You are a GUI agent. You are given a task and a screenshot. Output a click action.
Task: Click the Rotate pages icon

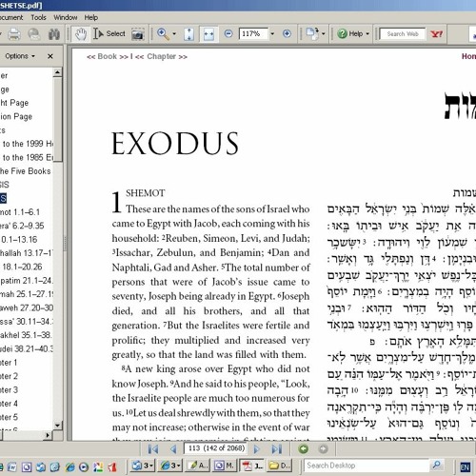coord(312,33)
